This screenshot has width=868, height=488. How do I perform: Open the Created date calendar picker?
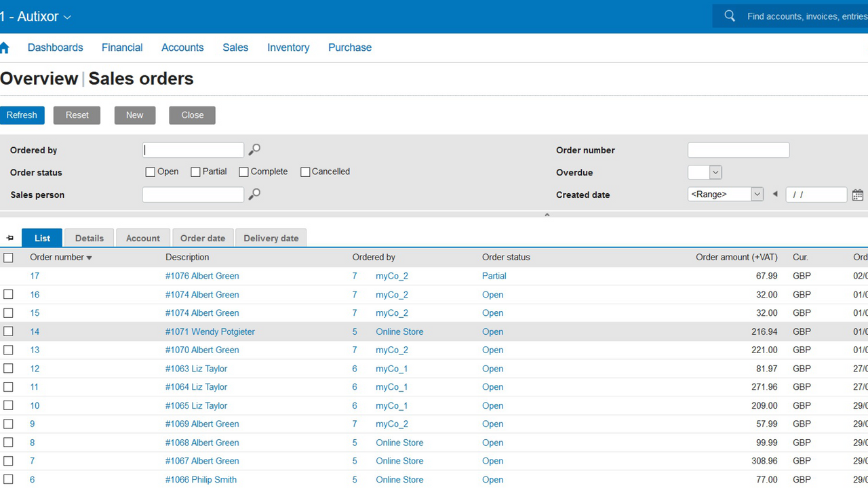(x=857, y=195)
